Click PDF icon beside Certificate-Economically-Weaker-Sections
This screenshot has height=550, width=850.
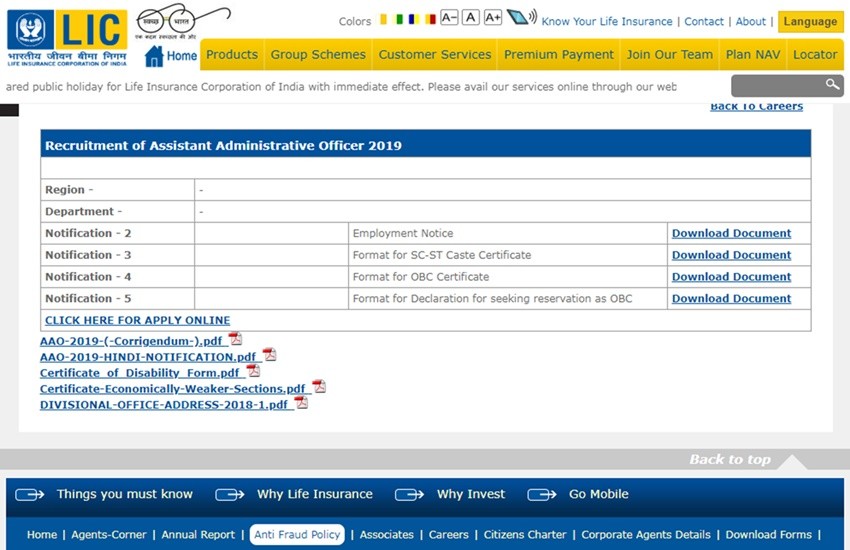tap(318, 387)
